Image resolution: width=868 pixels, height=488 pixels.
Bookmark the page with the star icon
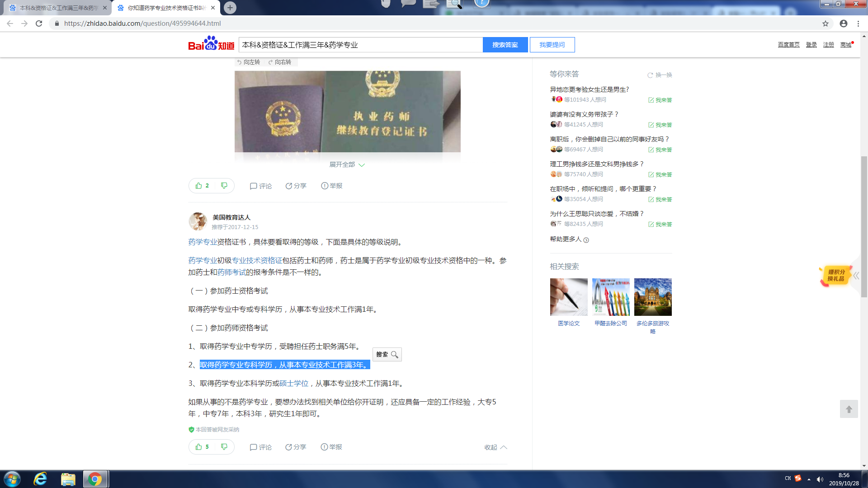click(x=826, y=23)
